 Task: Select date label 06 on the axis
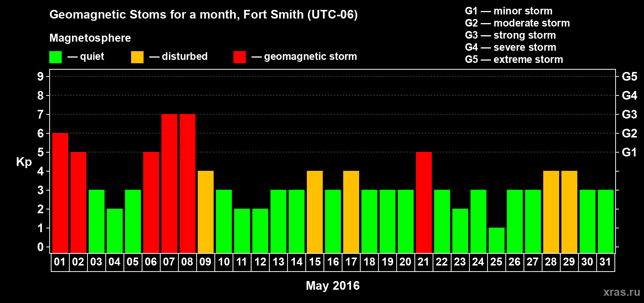coord(151,262)
